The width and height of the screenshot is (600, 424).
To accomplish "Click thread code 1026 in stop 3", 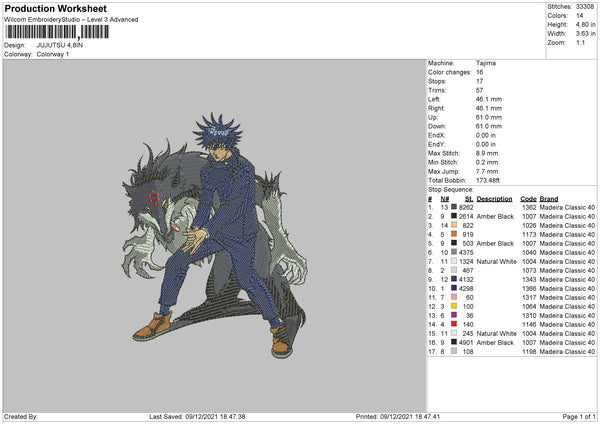I will (x=529, y=225).
